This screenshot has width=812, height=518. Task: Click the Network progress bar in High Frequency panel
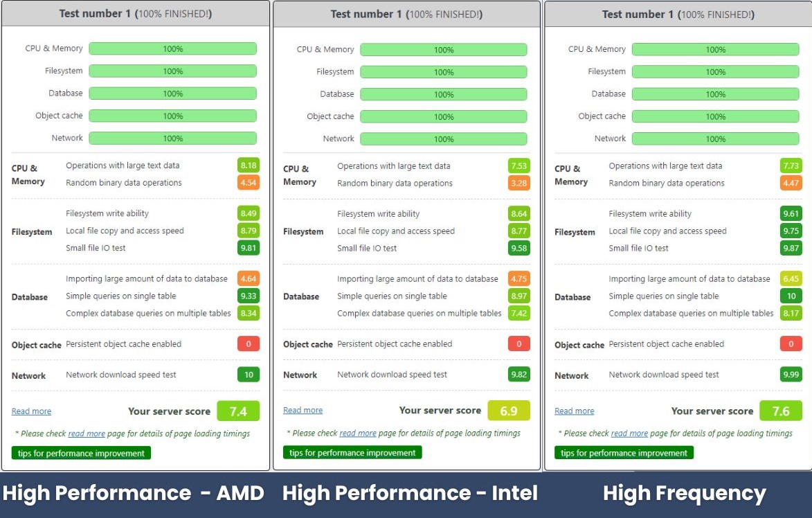click(715, 138)
